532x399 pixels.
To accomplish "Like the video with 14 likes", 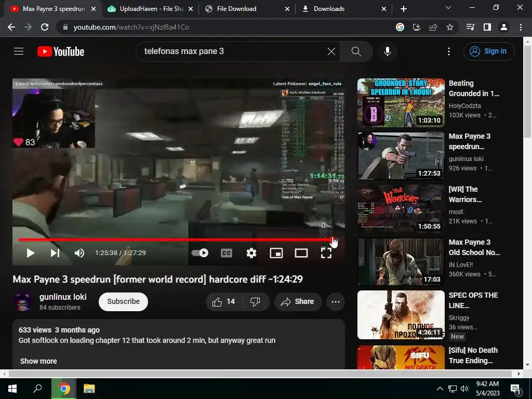I will (x=223, y=302).
